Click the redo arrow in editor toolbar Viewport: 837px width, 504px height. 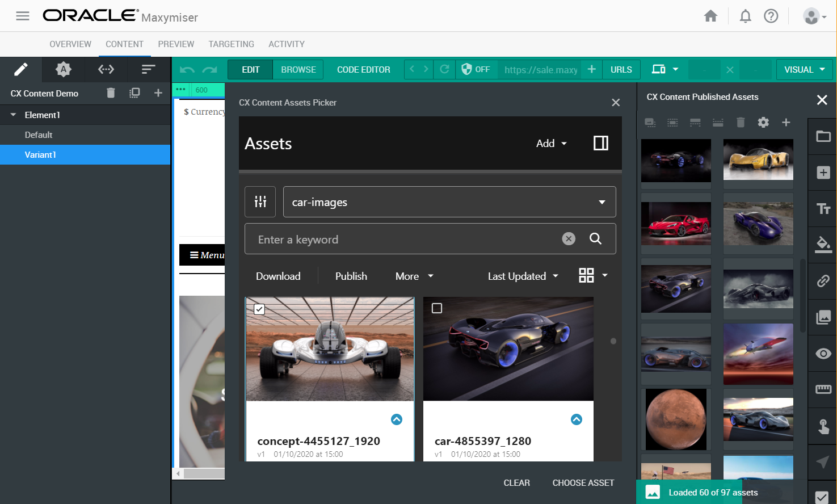point(210,70)
